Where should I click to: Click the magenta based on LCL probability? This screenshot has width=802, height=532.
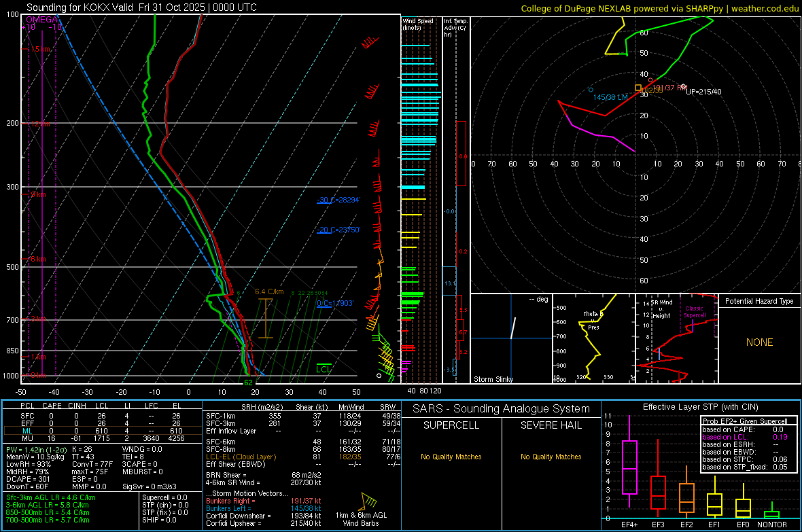(745, 437)
